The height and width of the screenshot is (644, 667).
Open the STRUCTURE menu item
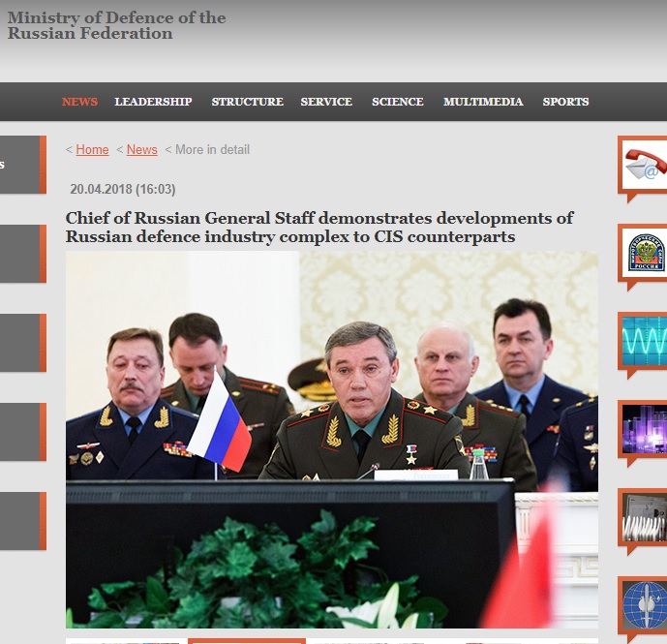click(248, 102)
